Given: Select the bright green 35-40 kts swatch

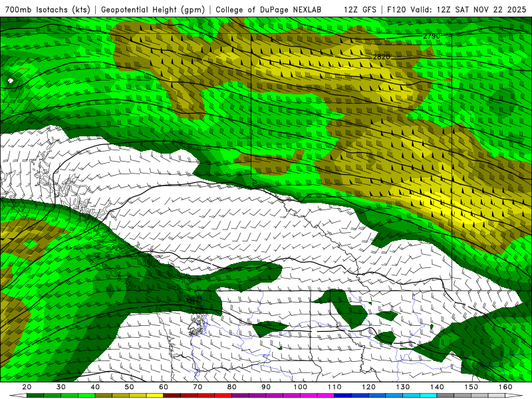Looking at the screenshot, I should coord(86,395).
